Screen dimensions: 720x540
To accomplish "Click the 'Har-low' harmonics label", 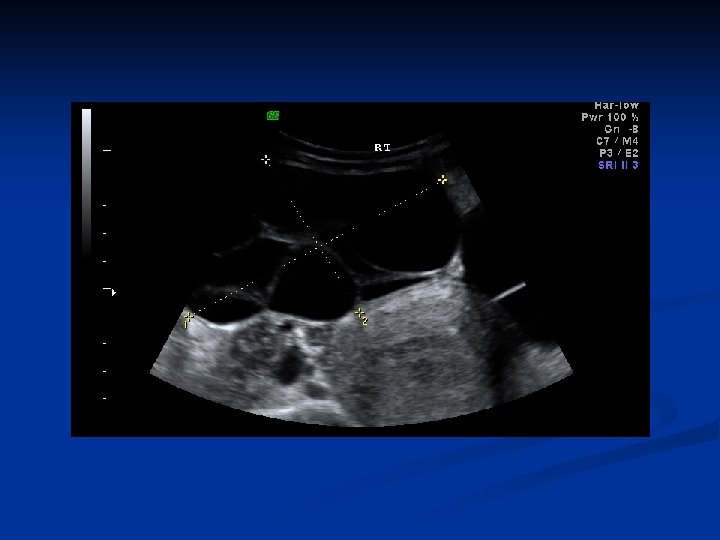I will point(616,106).
